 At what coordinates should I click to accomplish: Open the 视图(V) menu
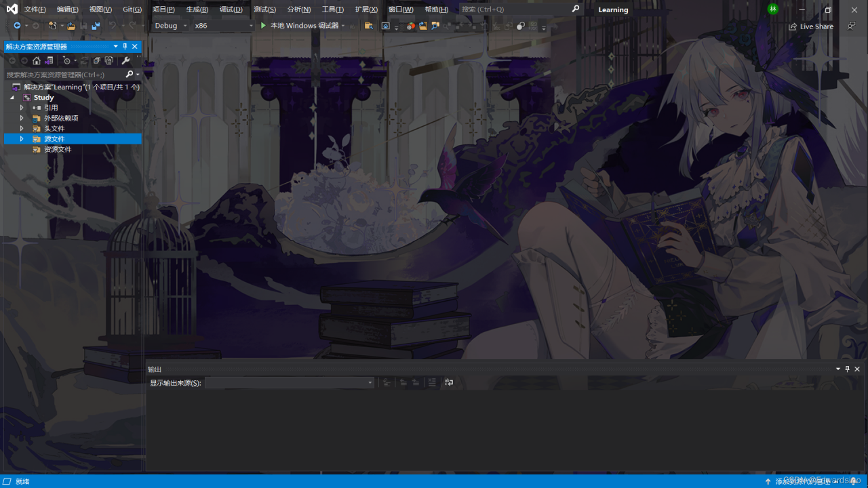pyautogui.click(x=100, y=9)
